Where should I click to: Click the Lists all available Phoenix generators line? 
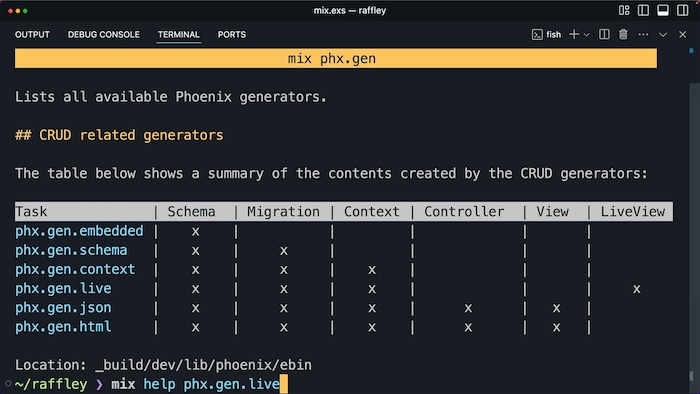click(171, 96)
